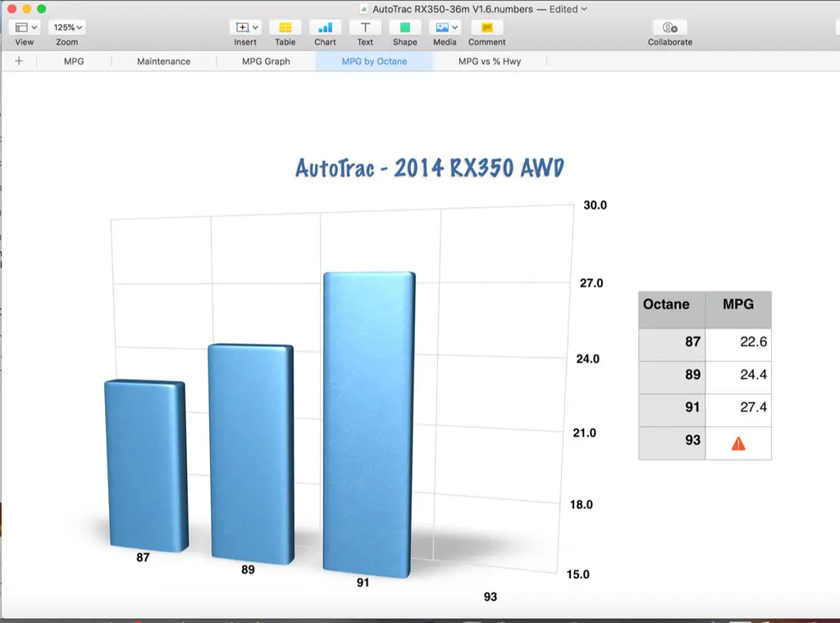Open the Media picker icon

[442, 27]
